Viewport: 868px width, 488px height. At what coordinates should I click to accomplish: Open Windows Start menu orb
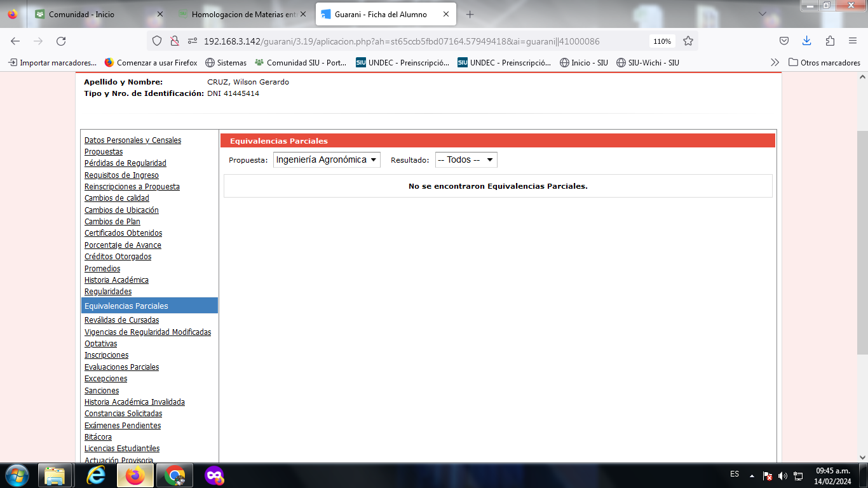tap(16, 475)
